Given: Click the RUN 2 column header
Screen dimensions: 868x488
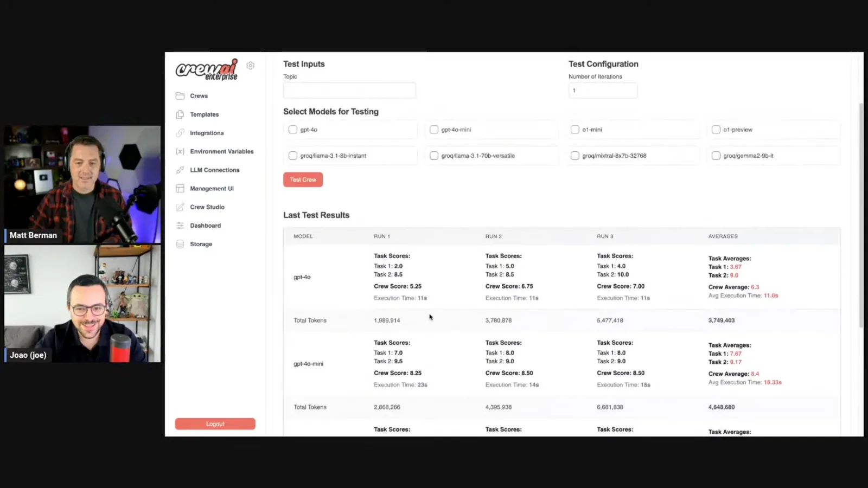Looking at the screenshot, I should 494,236.
